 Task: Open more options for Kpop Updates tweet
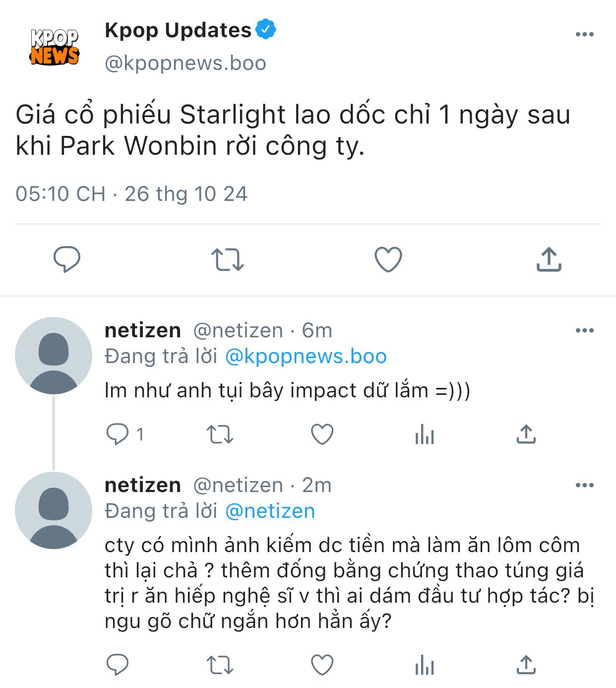tap(584, 34)
